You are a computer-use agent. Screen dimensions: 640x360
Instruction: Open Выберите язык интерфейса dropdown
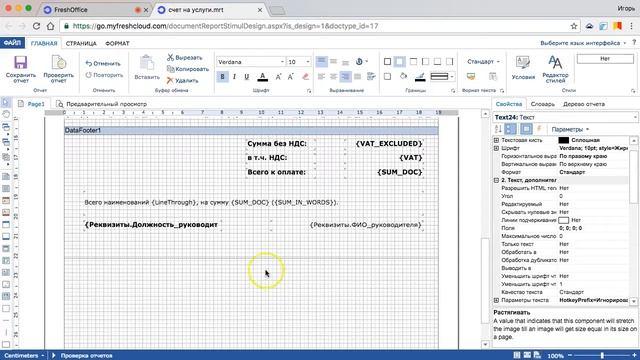[x=583, y=43]
